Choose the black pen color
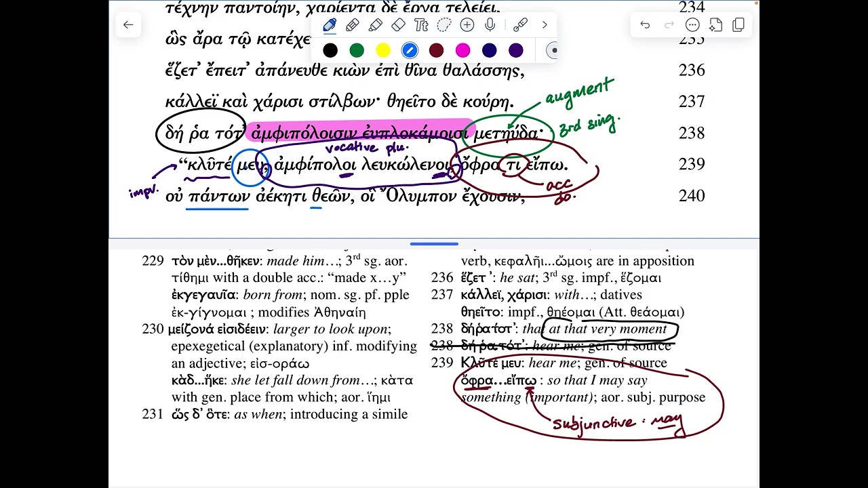 point(330,50)
